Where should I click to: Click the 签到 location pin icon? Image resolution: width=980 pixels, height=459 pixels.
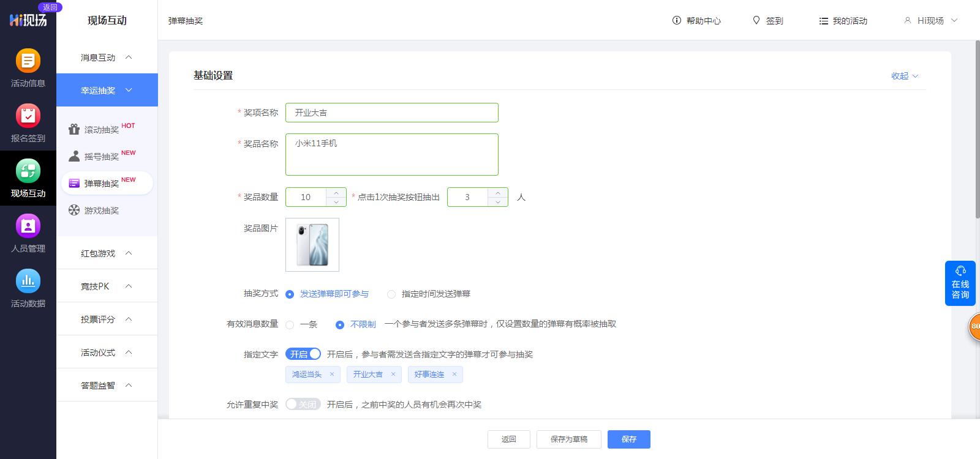756,20
